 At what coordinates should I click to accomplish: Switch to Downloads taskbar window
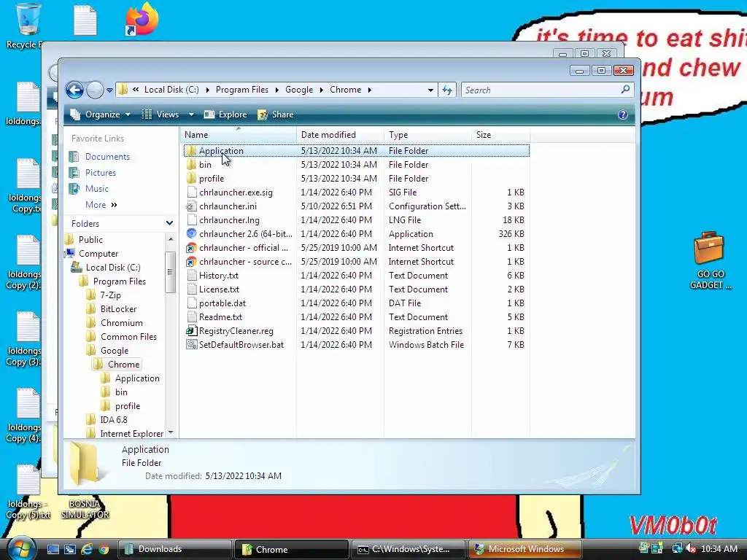click(x=174, y=549)
